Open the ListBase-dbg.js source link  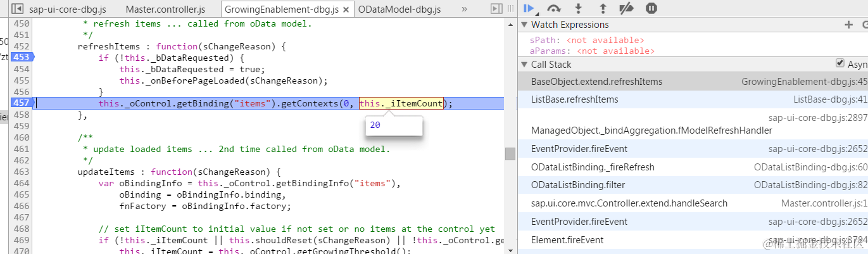[830, 99]
